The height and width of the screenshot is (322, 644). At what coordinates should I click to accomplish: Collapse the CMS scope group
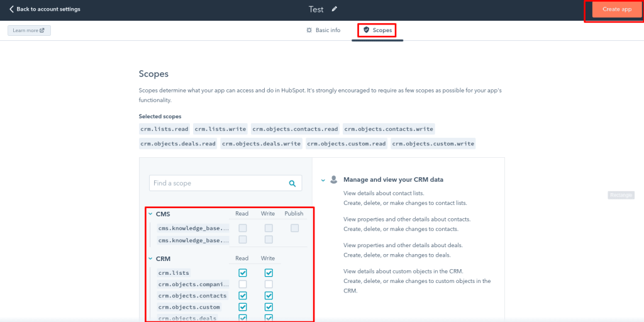(x=150, y=214)
